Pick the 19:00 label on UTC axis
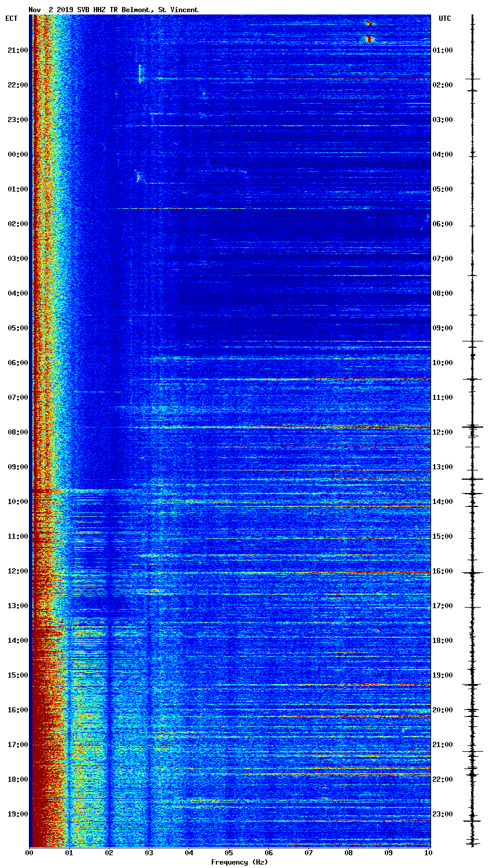The height and width of the screenshot is (868, 493). 443,675
